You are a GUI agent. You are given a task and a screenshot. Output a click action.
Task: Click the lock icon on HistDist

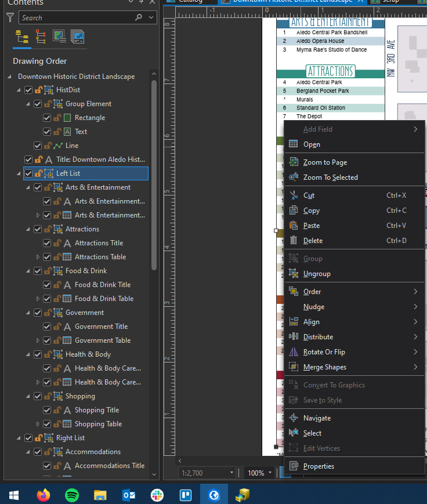(39, 90)
